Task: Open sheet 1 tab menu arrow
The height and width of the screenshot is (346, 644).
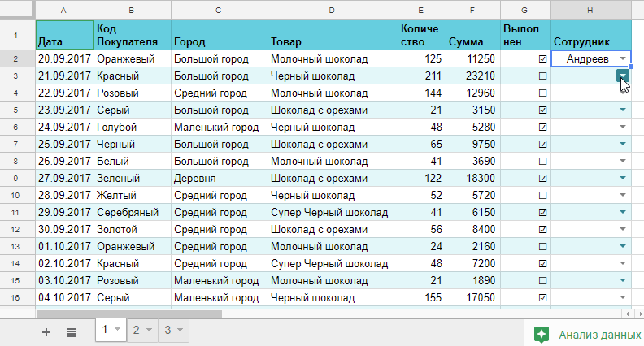Action: tap(117, 330)
